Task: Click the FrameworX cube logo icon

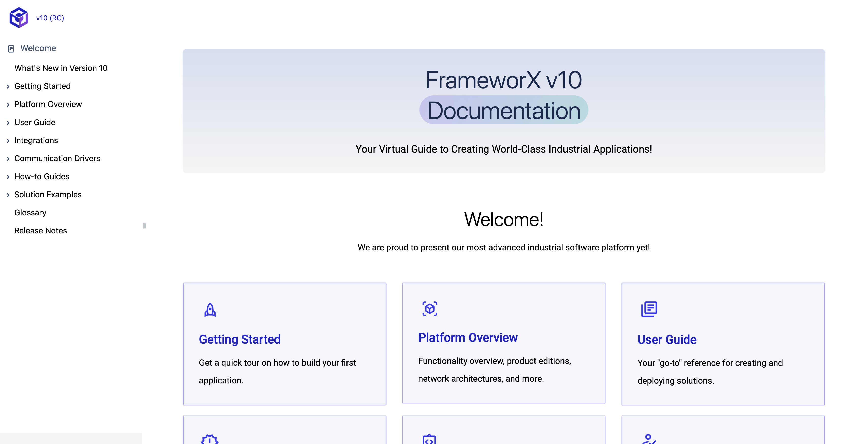Action: [18, 18]
